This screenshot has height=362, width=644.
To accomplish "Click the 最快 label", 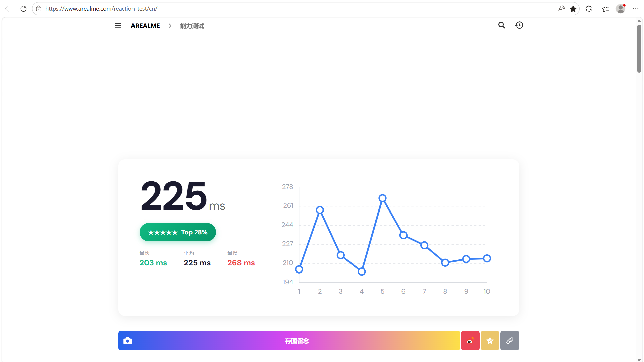I will click(145, 253).
